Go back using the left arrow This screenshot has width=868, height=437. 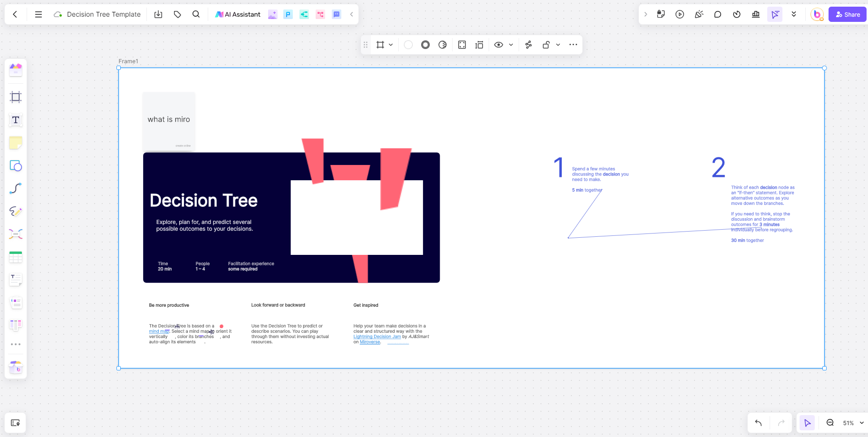[15, 14]
